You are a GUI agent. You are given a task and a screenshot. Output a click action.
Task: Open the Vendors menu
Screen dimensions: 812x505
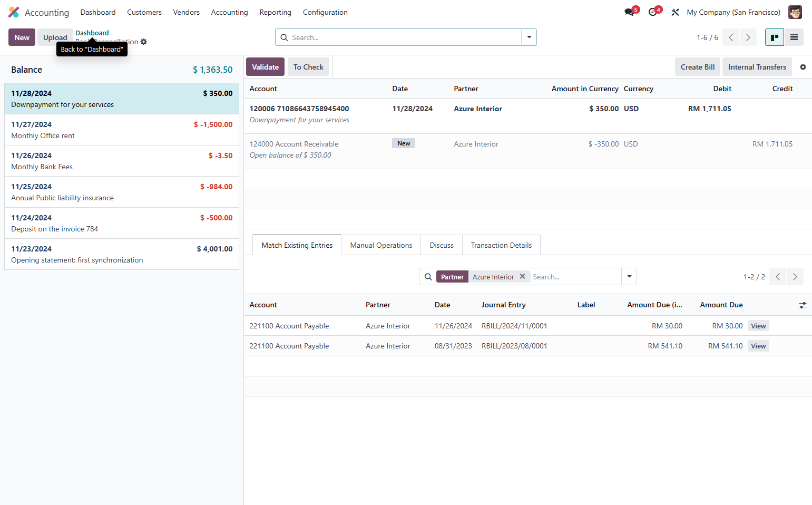[x=187, y=12]
